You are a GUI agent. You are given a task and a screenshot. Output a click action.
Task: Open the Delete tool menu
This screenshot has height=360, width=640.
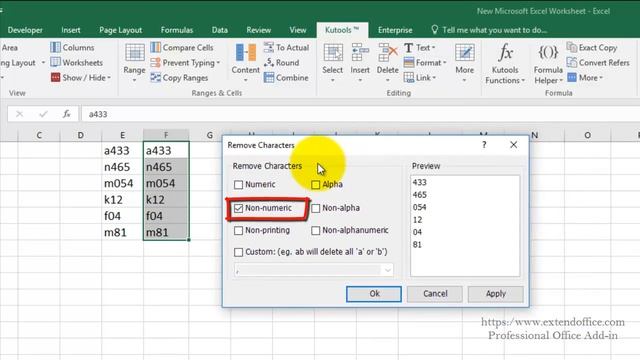pos(387,62)
